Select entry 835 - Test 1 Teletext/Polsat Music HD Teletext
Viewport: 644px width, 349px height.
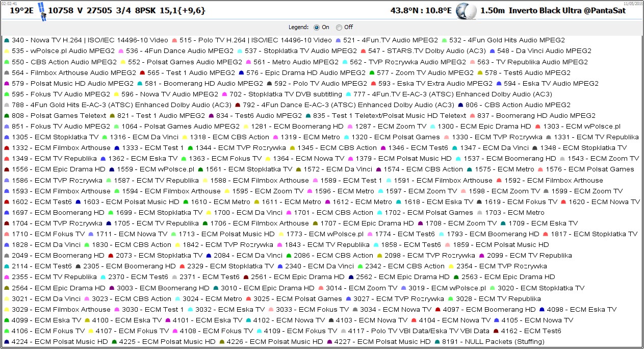point(390,116)
